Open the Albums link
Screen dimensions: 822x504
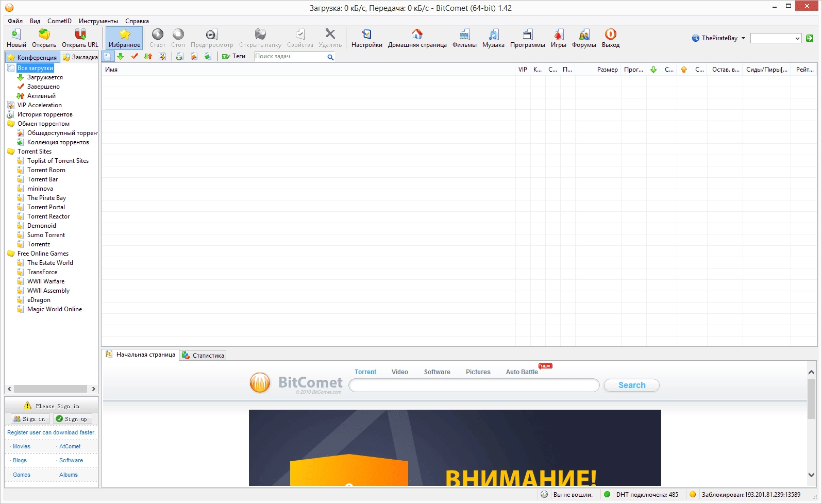tap(69, 475)
